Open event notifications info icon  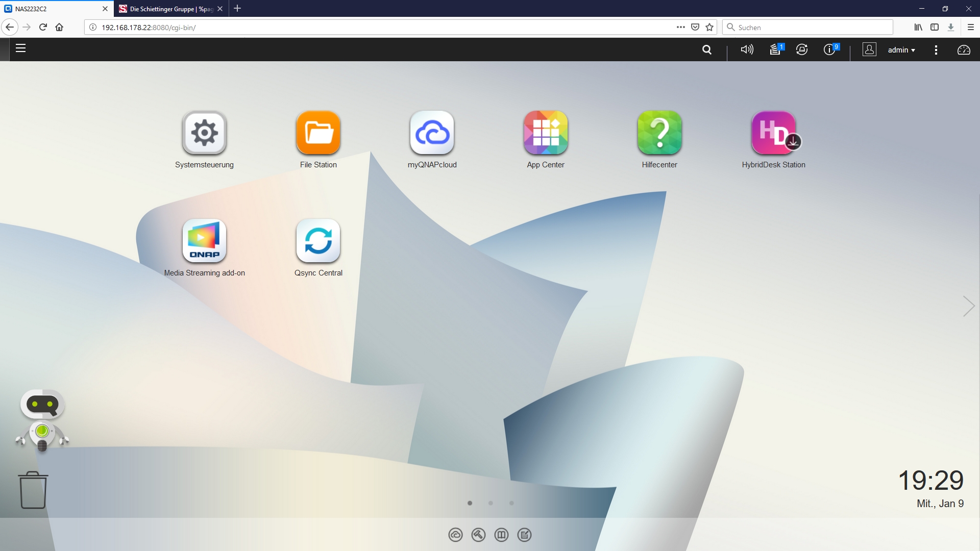(829, 50)
